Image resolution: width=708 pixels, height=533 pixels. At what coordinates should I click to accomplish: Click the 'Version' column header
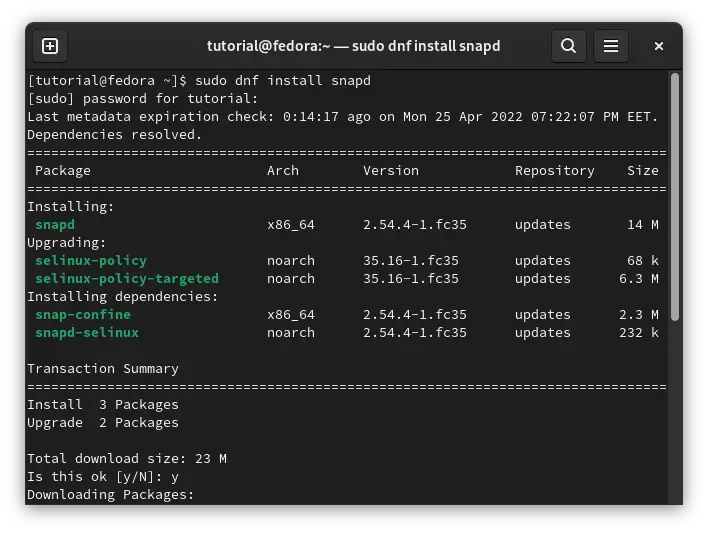click(x=391, y=171)
